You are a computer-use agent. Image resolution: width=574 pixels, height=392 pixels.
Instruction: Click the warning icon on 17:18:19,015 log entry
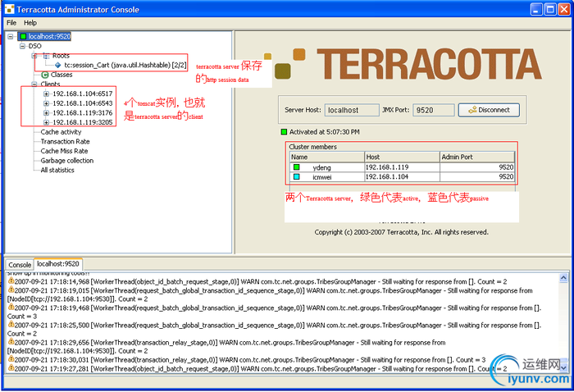(11, 289)
